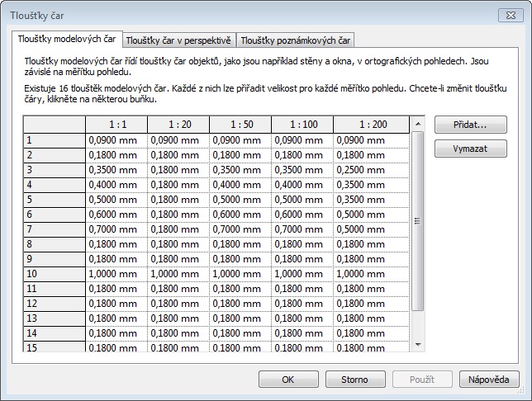The image size is (532, 401).
Task: Click the 1 : 50 column header
Action: pos(240,124)
